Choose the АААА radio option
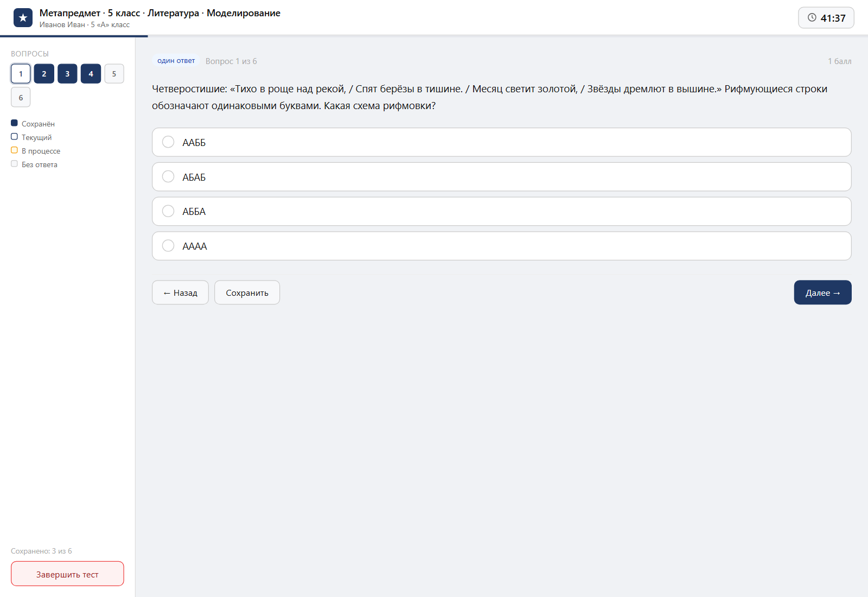Viewport: 868px width, 597px height. click(168, 246)
